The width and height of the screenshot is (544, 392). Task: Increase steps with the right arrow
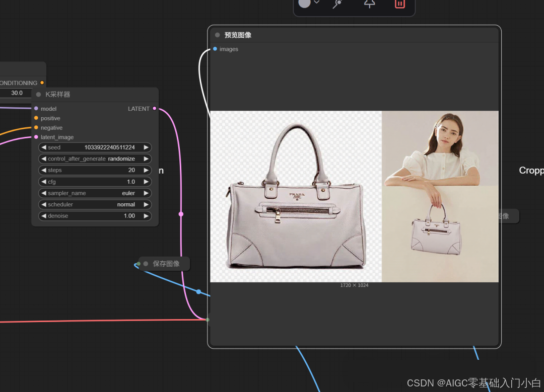pos(146,170)
